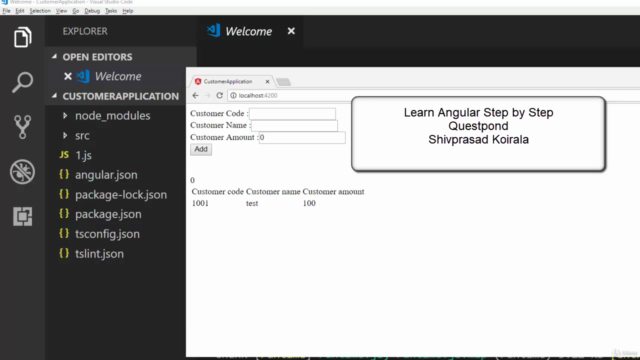Select Welcome entry in Open Editors
The height and width of the screenshot is (360, 640).
tap(118, 76)
